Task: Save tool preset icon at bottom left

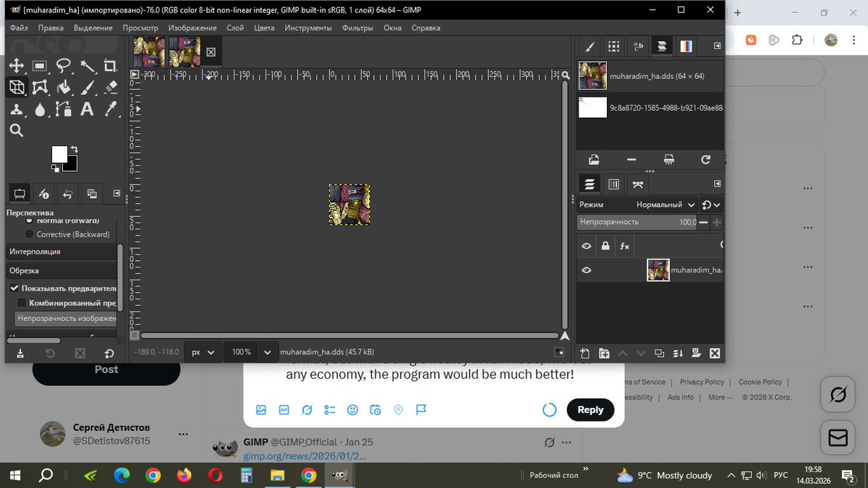Action: pyautogui.click(x=20, y=354)
